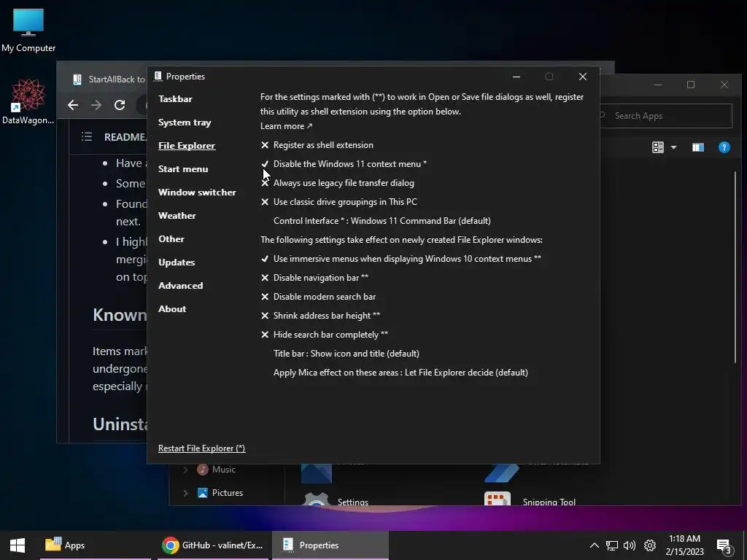The image size is (747, 560).
Task: Open the DataWagon desktop shortcut
Action: pos(28,101)
